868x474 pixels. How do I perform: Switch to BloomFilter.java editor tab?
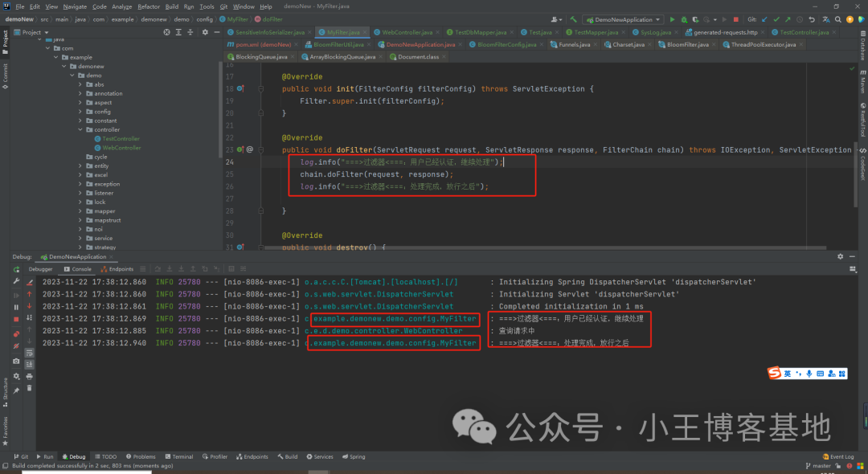tap(687, 44)
